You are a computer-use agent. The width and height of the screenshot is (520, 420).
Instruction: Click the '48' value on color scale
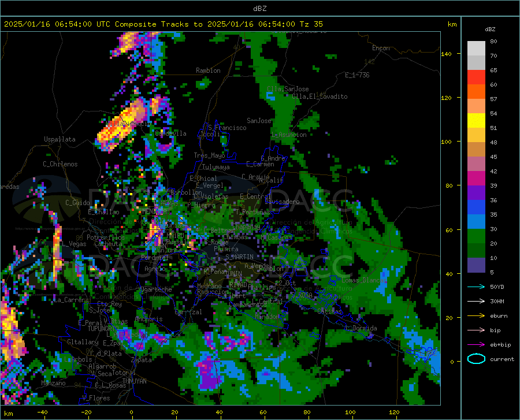click(x=493, y=142)
